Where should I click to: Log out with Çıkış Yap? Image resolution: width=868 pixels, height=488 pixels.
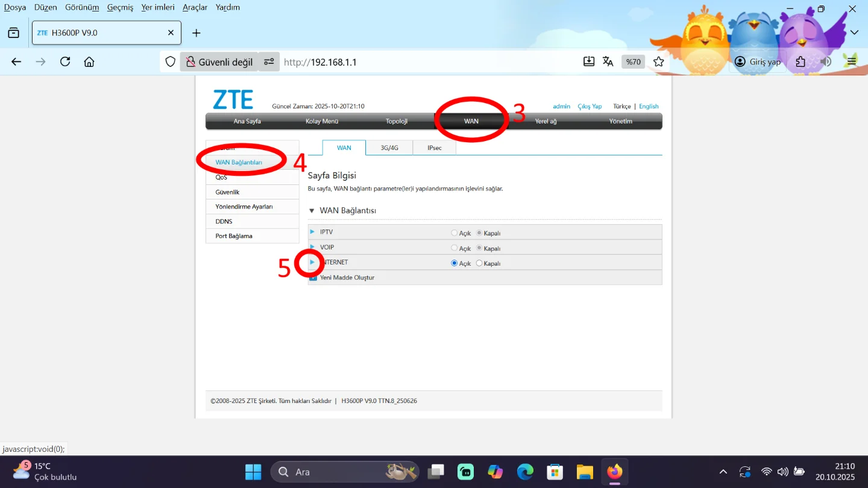590,107
